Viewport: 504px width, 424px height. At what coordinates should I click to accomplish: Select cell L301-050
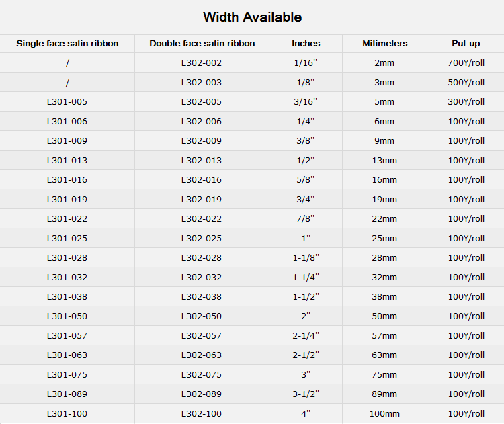[67, 316]
